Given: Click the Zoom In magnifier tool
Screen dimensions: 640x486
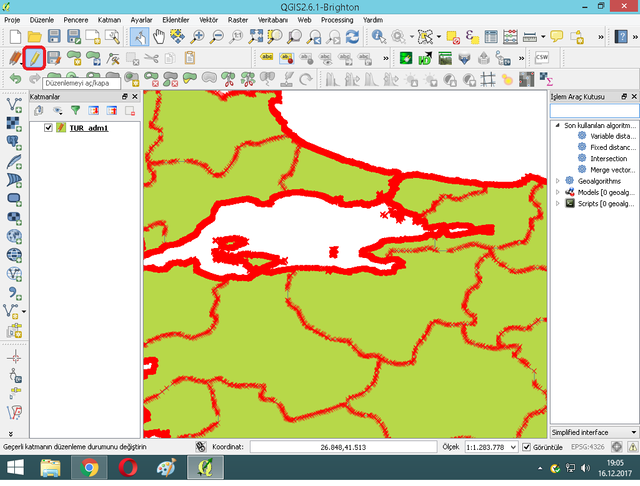Looking at the screenshot, I should coord(198,37).
